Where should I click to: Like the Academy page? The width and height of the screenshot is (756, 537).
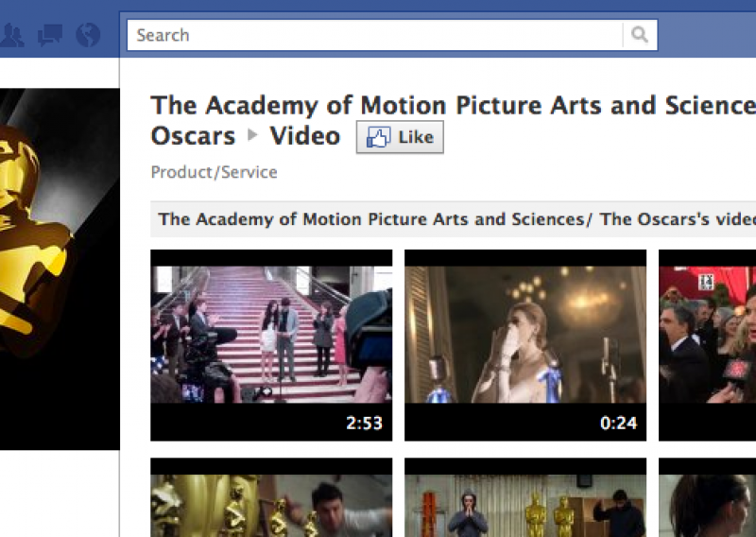pyautogui.click(x=400, y=137)
